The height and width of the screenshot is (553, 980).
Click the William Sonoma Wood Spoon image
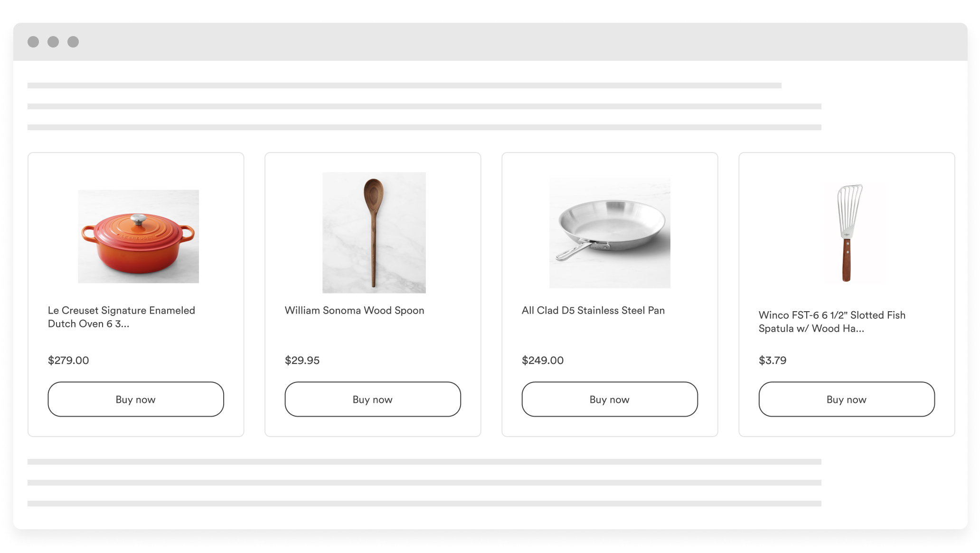coord(374,233)
